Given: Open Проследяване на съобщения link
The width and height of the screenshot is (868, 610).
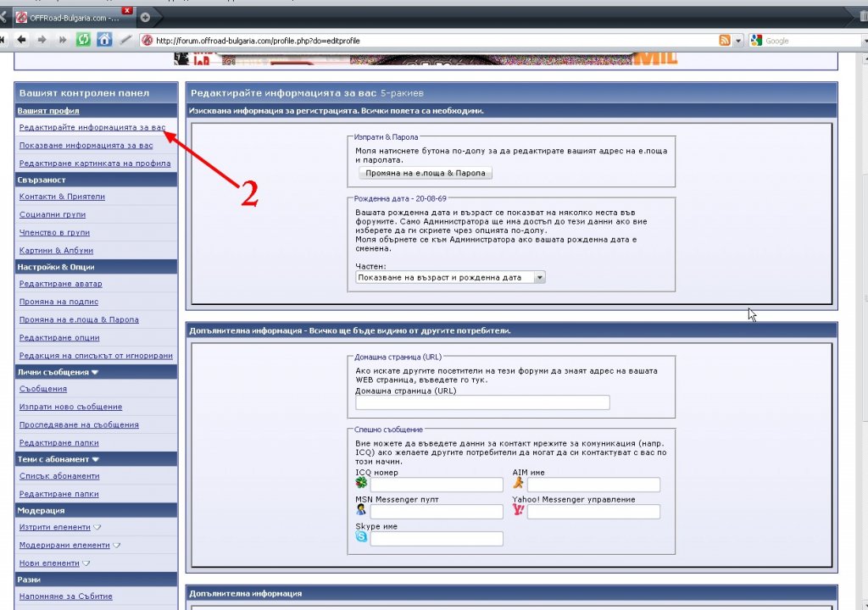Looking at the screenshot, I should click(x=79, y=424).
